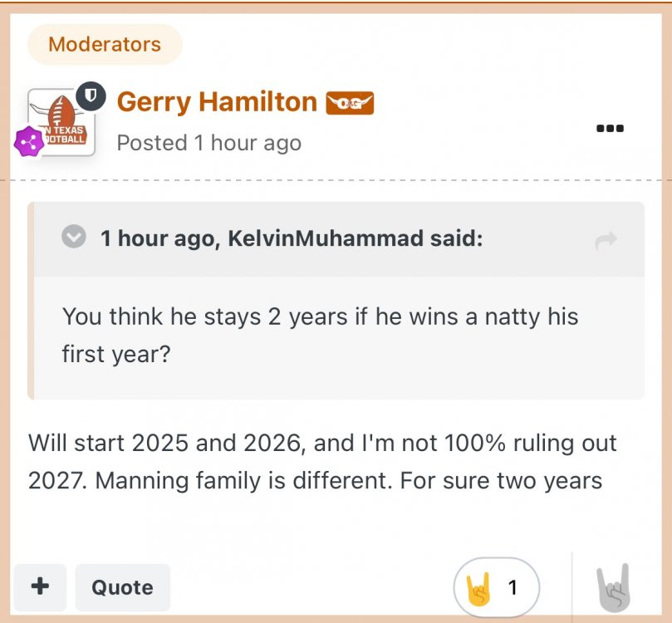Open Gerry Hamilton's profile from username
The height and width of the screenshot is (623, 672).
point(217,102)
